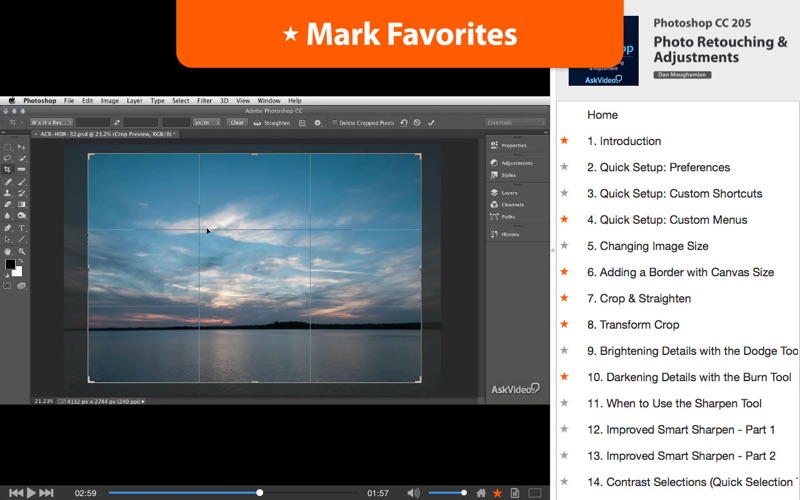Swap width and height crop values
Image resolution: width=800 pixels, height=500 pixels.
[x=117, y=122]
